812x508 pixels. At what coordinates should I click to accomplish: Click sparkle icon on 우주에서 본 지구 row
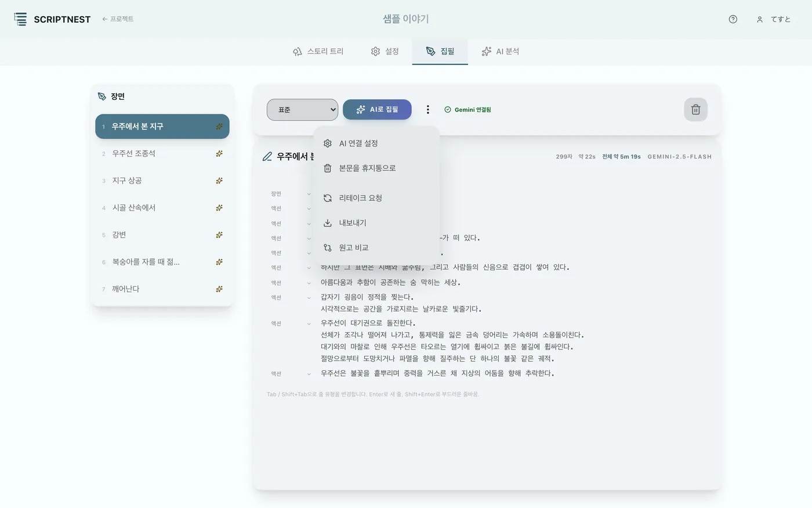[x=219, y=127]
